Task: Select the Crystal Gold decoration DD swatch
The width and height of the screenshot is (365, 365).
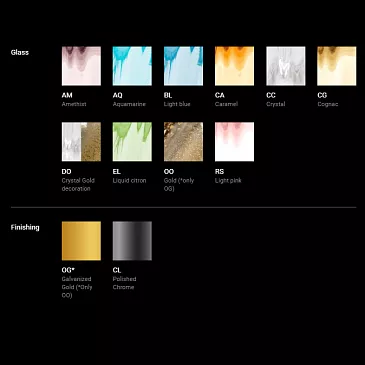Action: (x=81, y=142)
